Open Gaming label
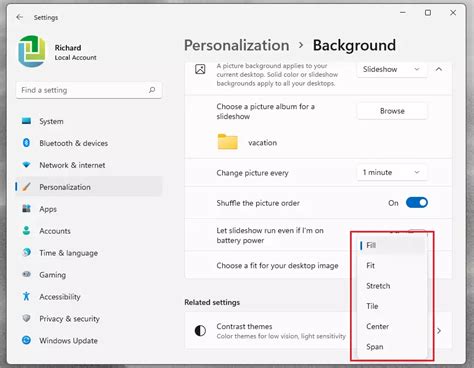The width and height of the screenshot is (474, 368). [x=53, y=275]
